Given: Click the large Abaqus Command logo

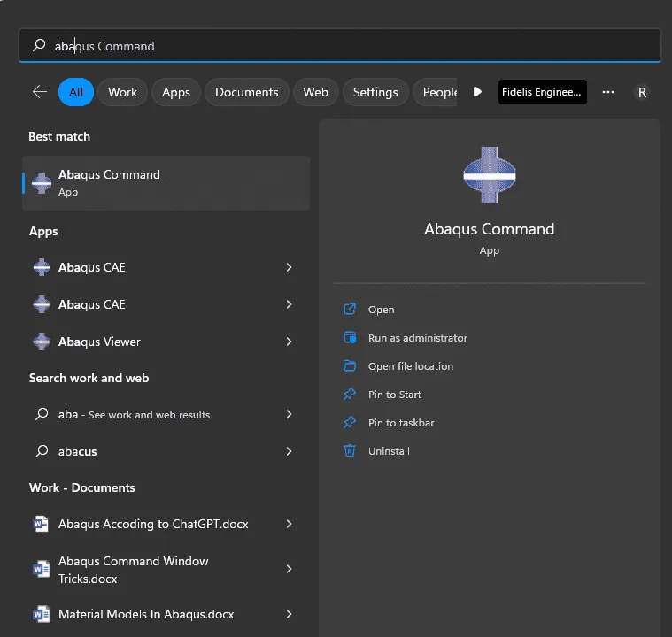Looking at the screenshot, I should pos(489,175).
